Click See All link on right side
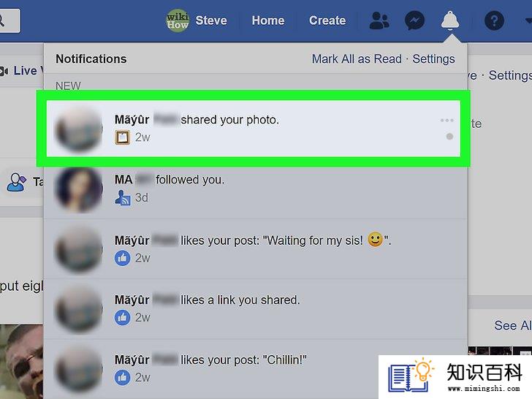Screen dimensions: 532x399 pos(513,325)
